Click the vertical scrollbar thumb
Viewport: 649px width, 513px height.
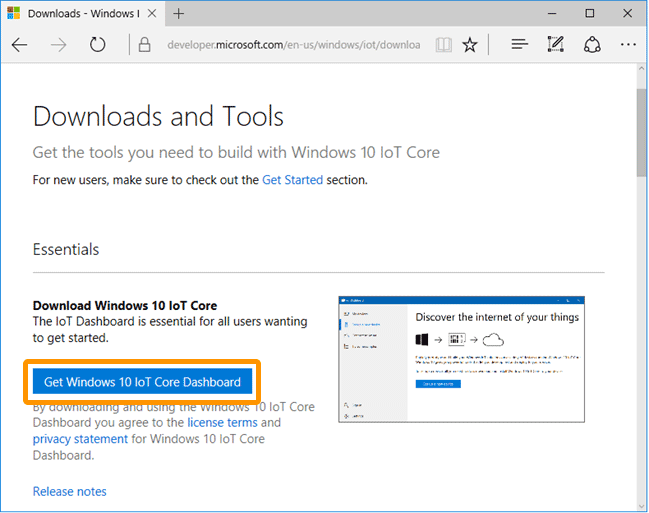point(642,133)
